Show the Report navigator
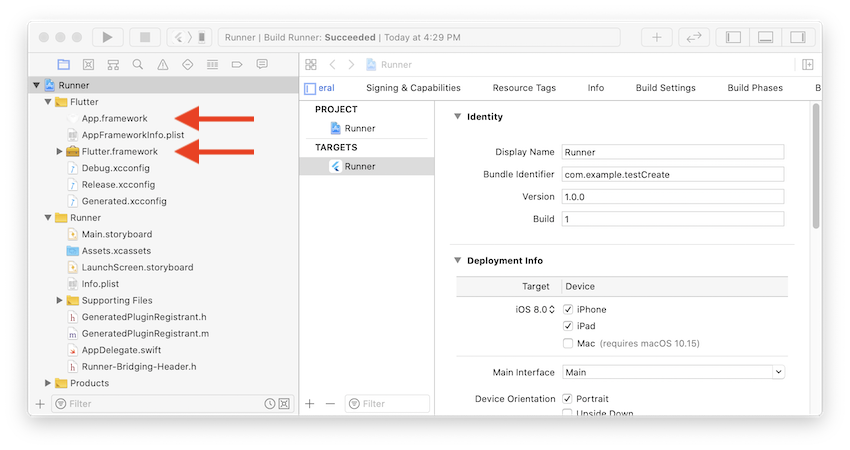Viewport: 850px width, 450px height. click(x=262, y=65)
